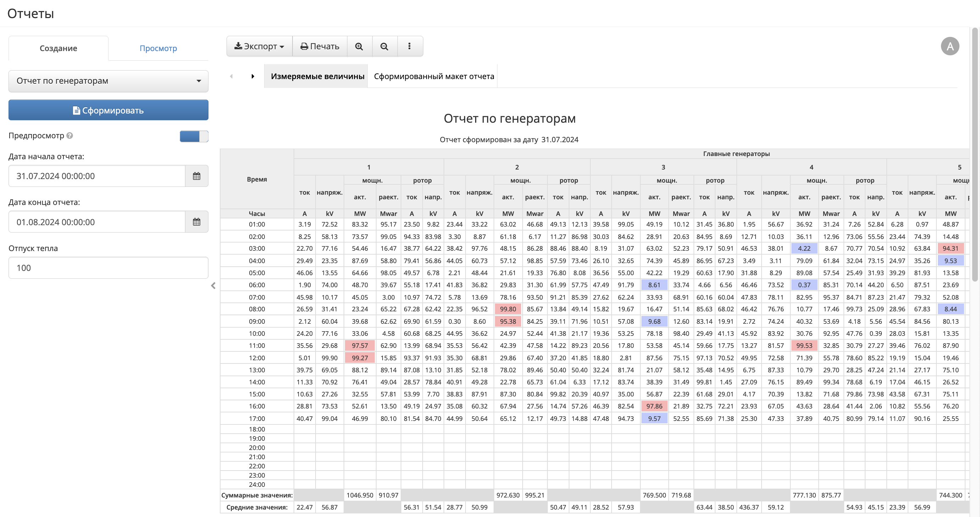Click the user avatar A icon
The height and width of the screenshot is (517, 980).
click(950, 46)
